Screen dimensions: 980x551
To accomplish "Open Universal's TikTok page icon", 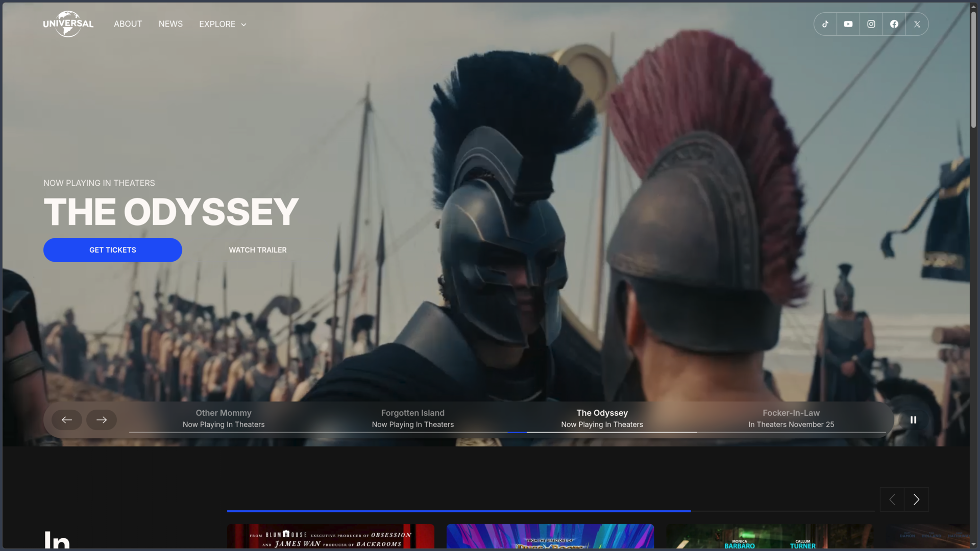I will 825,24.
